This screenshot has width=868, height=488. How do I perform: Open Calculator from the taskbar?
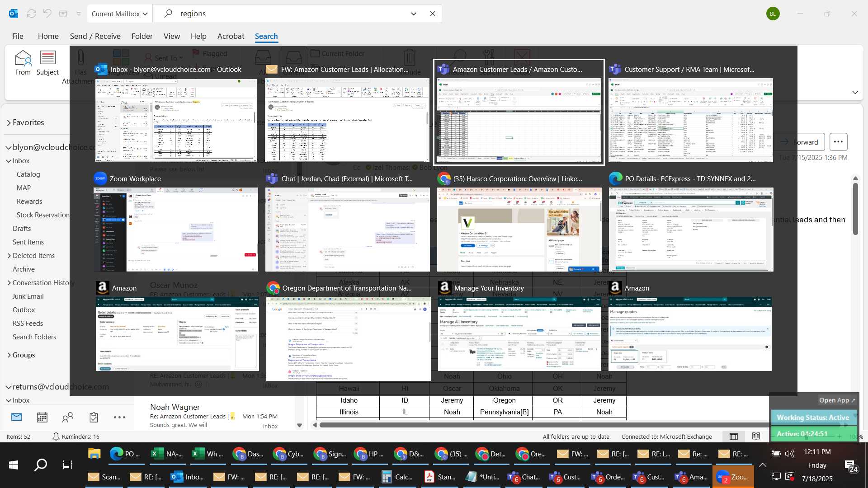[x=397, y=477]
